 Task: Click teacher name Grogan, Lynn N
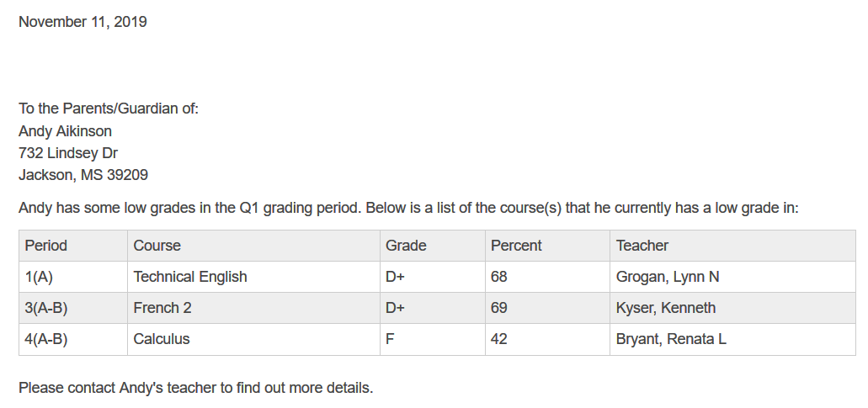[x=668, y=277]
